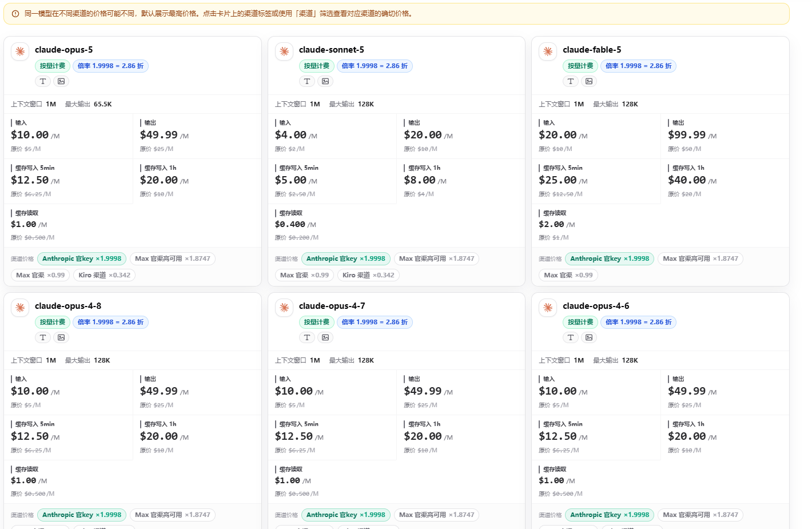This screenshot has width=812, height=529.
Task: Select Anthropic 官key channel tag on claude-opus-4-7
Action: (x=346, y=515)
